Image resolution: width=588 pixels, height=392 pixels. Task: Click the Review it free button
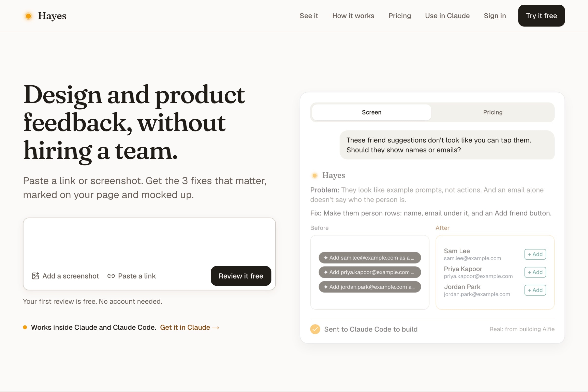click(241, 276)
